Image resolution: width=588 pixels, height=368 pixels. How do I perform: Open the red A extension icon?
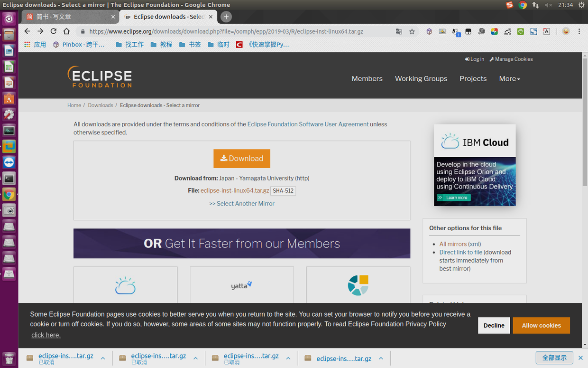coord(547,31)
